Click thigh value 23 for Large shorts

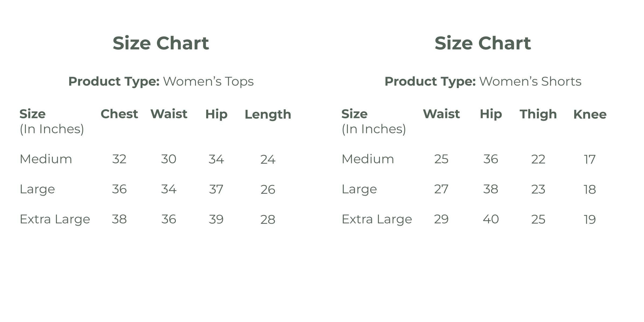538,189
